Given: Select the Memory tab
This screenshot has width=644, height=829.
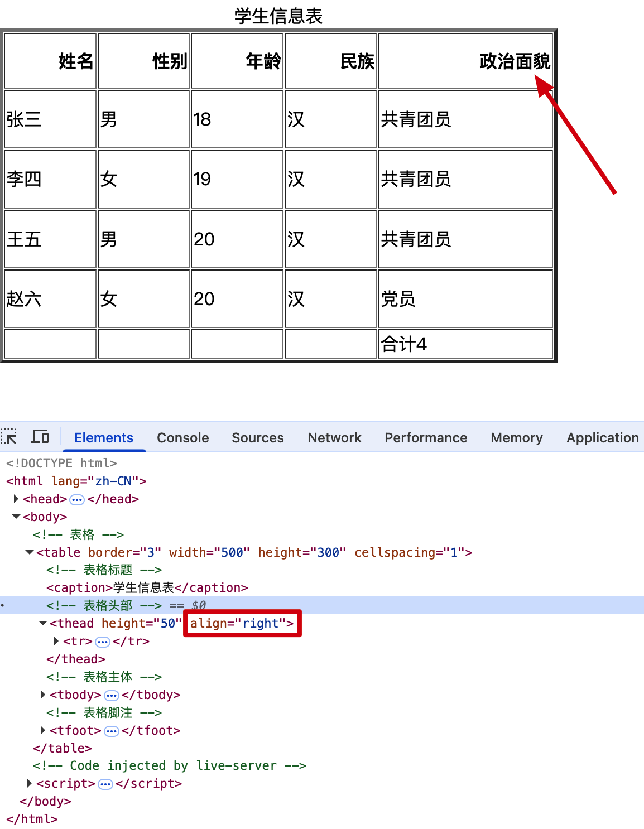Looking at the screenshot, I should click(517, 438).
